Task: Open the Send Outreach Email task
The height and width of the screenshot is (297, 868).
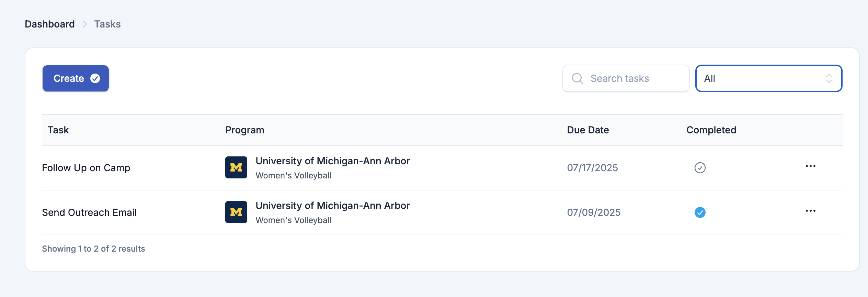Action: click(89, 212)
